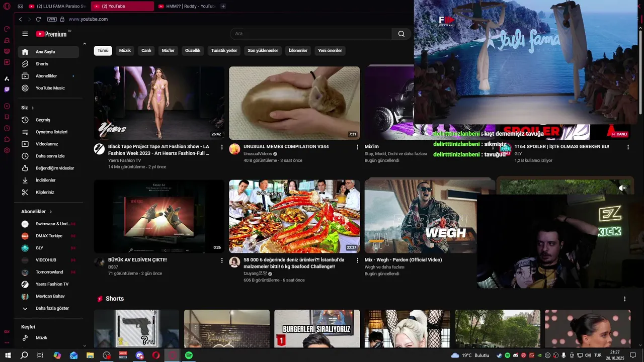The height and width of the screenshot is (362, 644).
Task: Open DMAX Turkiye subscription
Action: [48, 236]
